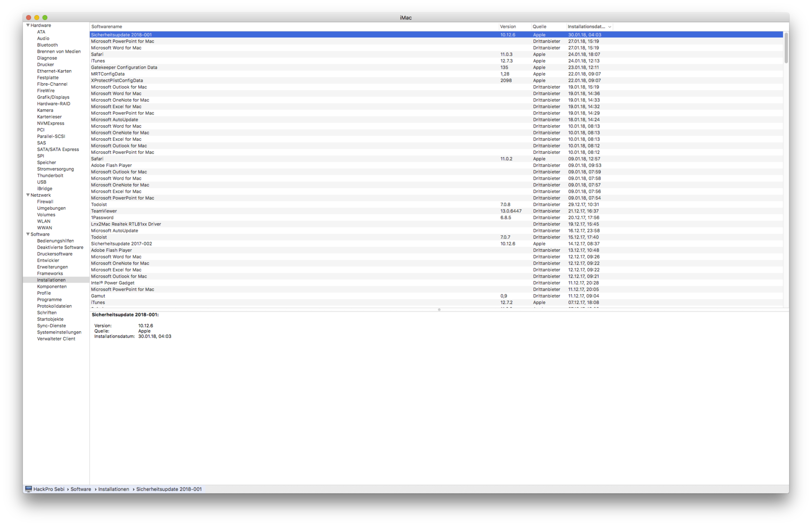Image resolution: width=812 pixels, height=526 pixels.
Task: Select the MRTConfigData row
Action: coord(436,74)
